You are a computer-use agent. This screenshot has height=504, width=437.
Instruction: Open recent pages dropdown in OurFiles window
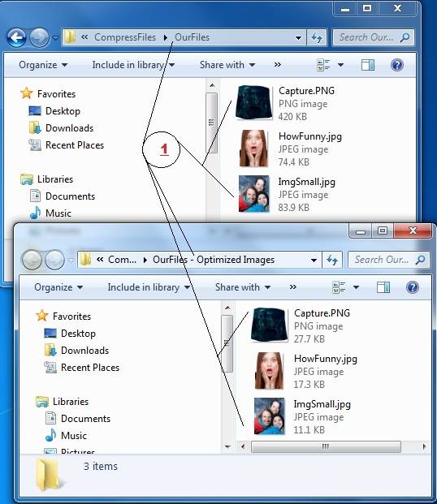[x=55, y=38]
